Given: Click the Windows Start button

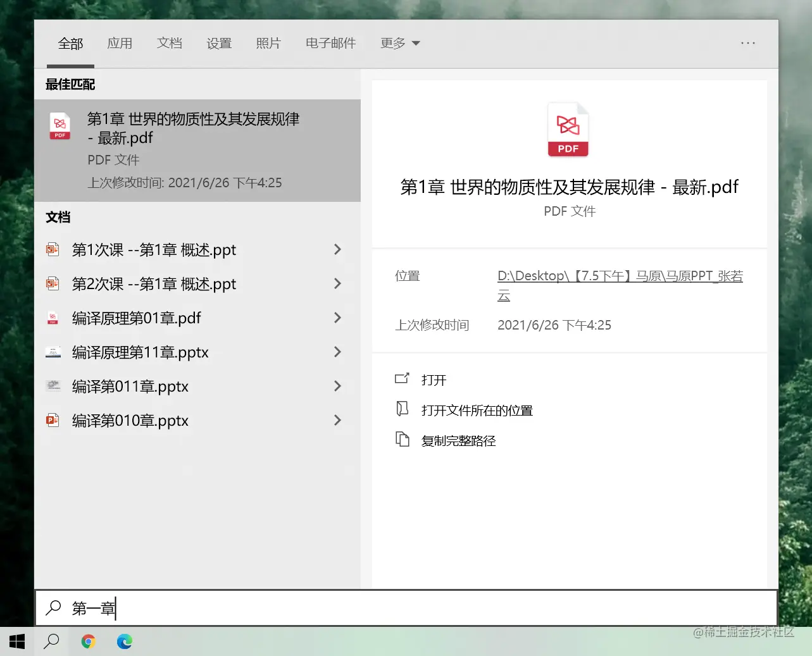Looking at the screenshot, I should pyautogui.click(x=16, y=641).
